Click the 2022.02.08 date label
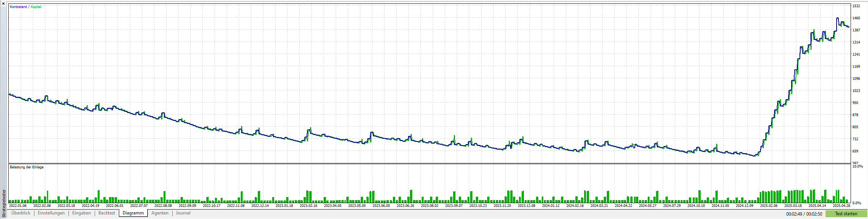868x219 pixels. pyautogui.click(x=42, y=206)
